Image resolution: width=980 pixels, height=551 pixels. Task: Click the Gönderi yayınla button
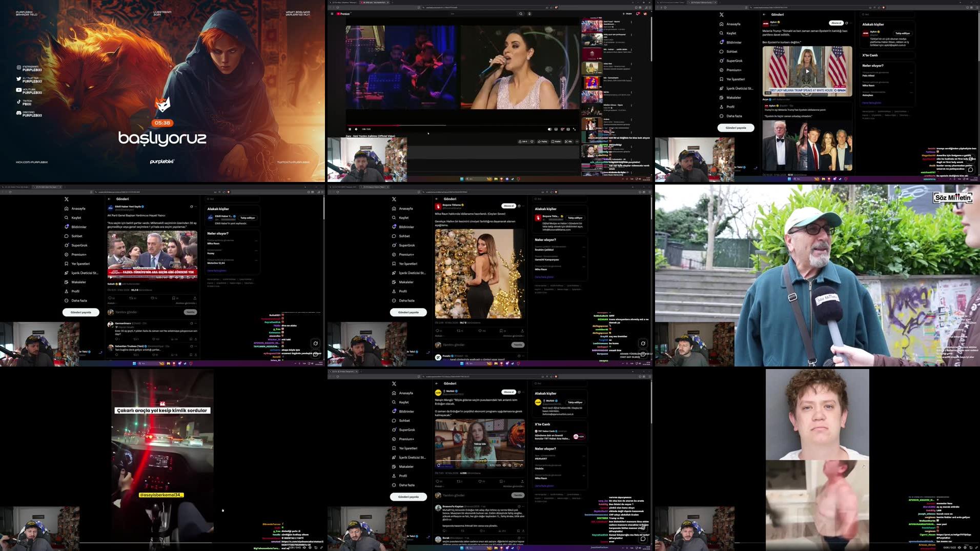pyautogui.click(x=737, y=128)
